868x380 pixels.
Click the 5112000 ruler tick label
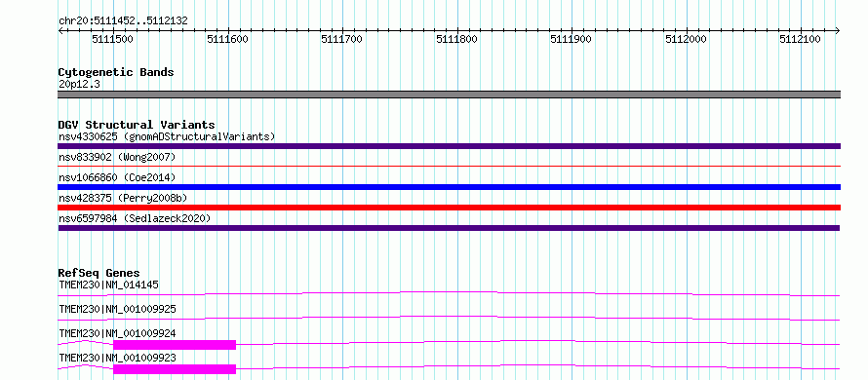[x=686, y=39]
